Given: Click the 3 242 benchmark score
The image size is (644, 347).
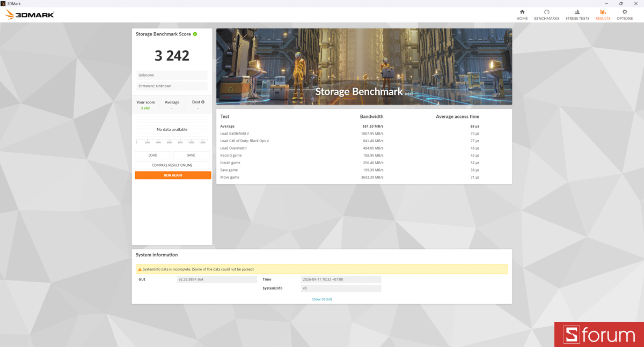Looking at the screenshot, I should pos(172,55).
